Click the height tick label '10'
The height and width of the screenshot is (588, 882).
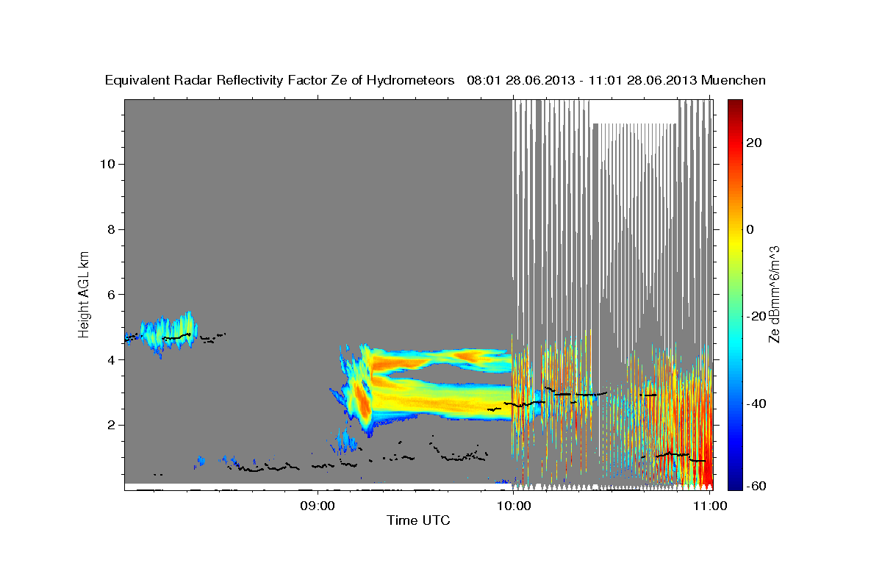click(107, 164)
